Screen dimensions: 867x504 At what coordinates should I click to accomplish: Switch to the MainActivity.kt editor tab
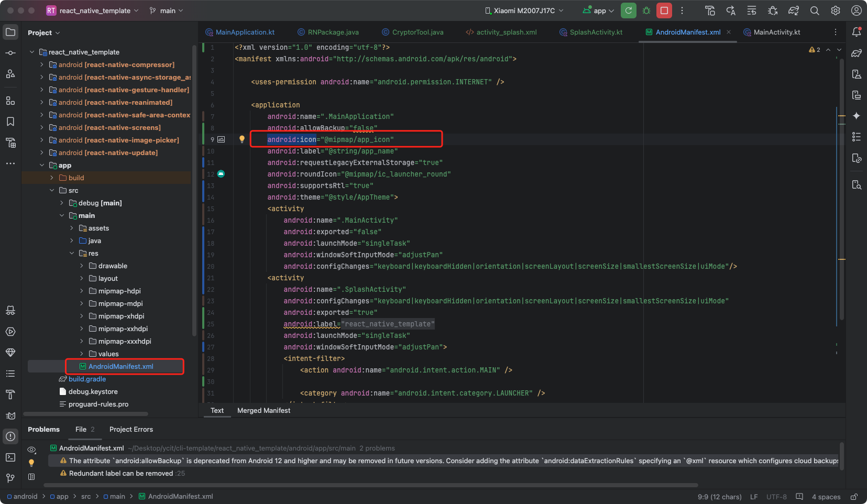tap(776, 32)
